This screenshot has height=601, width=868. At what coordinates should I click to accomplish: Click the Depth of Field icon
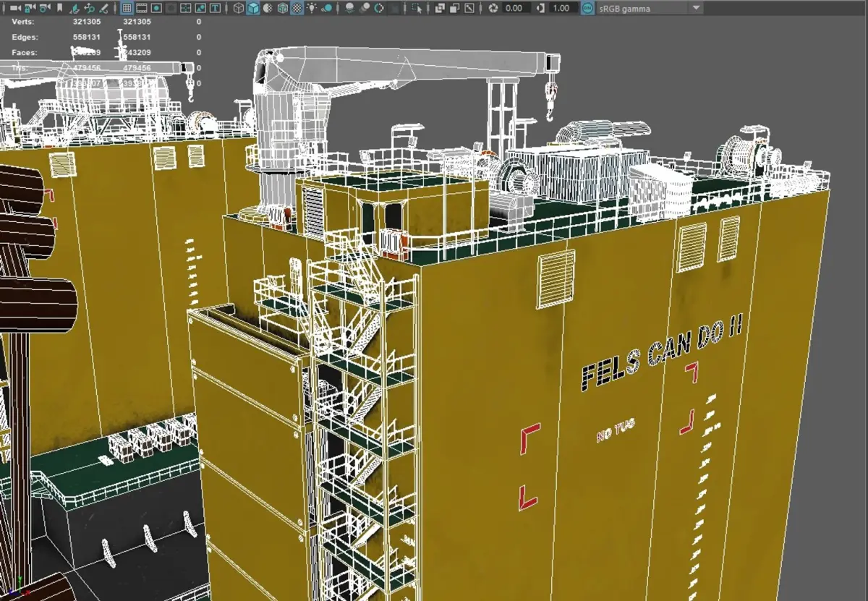(x=394, y=8)
